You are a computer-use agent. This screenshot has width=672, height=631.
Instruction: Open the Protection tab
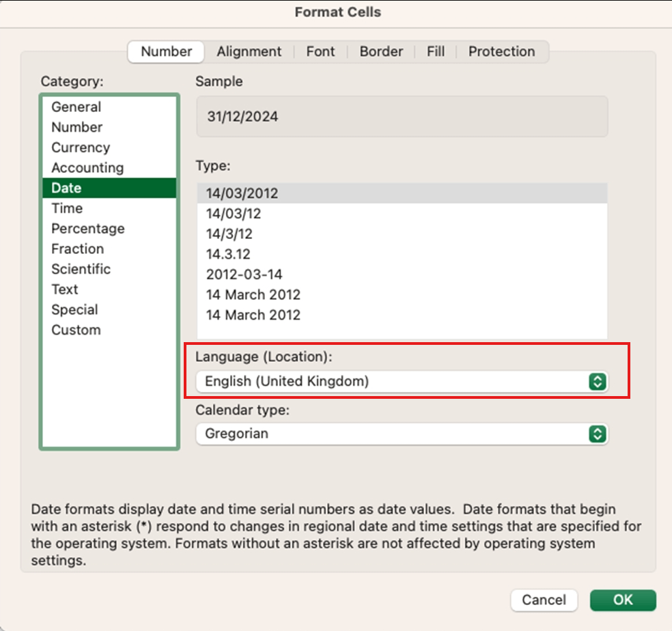[501, 51]
